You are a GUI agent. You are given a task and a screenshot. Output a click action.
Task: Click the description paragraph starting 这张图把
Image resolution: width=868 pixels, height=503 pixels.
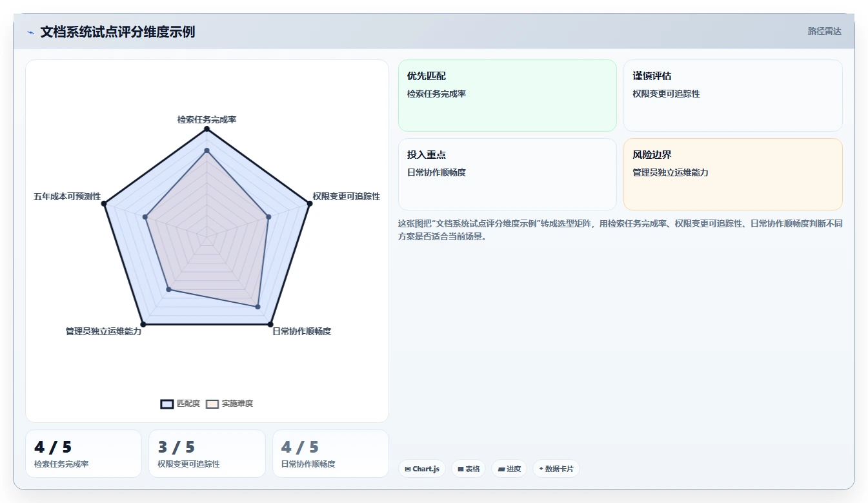tap(620, 230)
